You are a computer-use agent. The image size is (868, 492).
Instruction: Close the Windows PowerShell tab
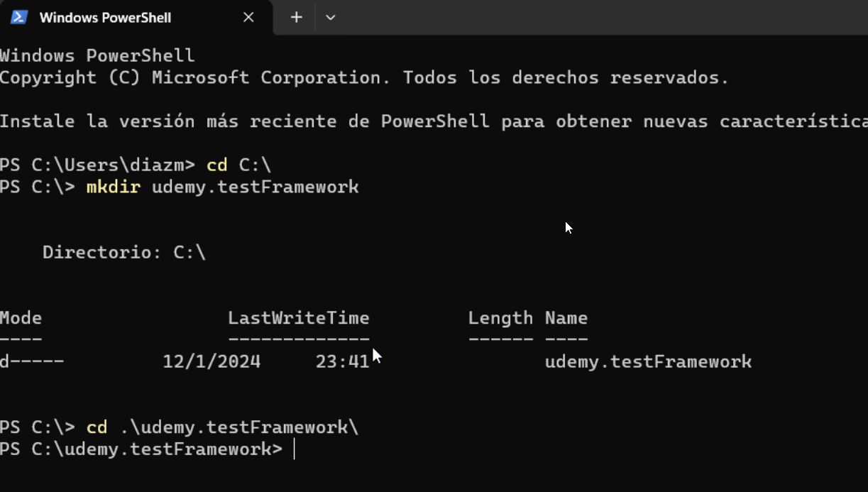pos(248,17)
